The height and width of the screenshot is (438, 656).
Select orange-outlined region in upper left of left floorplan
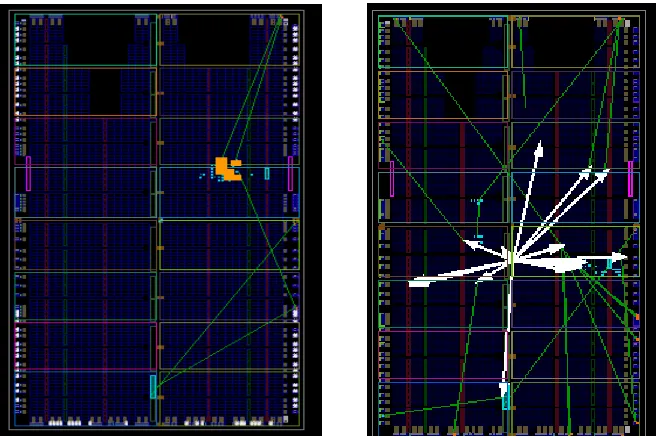coord(85,91)
